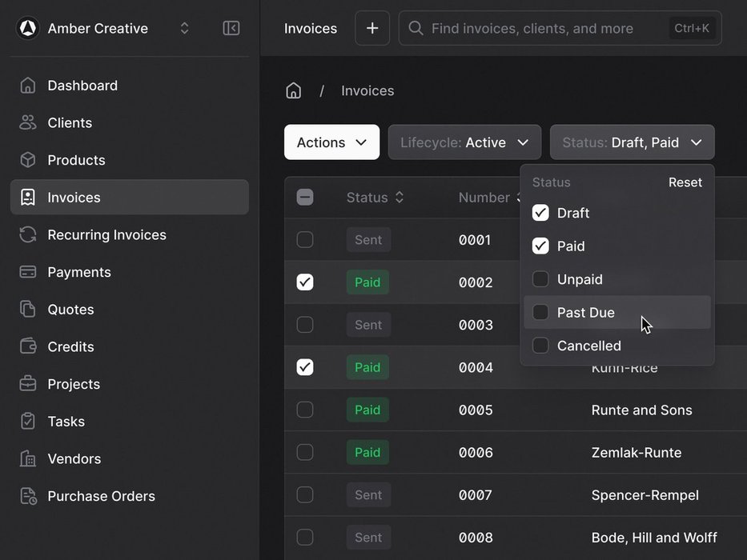747x560 pixels.
Task: Click the Quotes documents icon
Action: 28,309
